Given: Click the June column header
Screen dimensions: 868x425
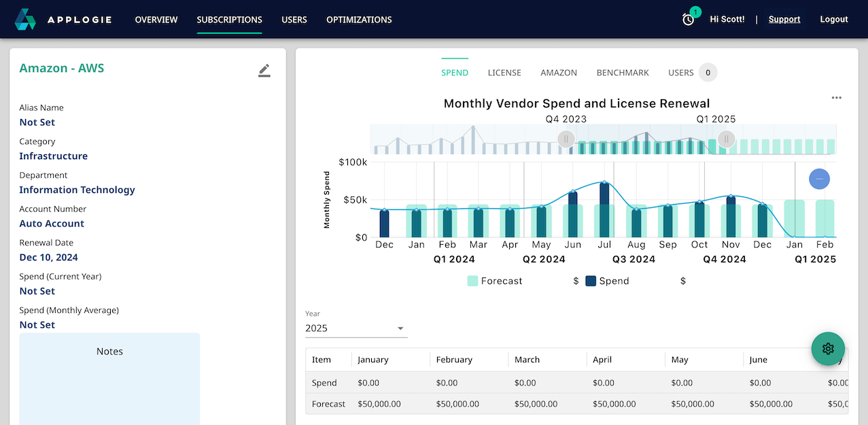Looking at the screenshot, I should [759, 360].
